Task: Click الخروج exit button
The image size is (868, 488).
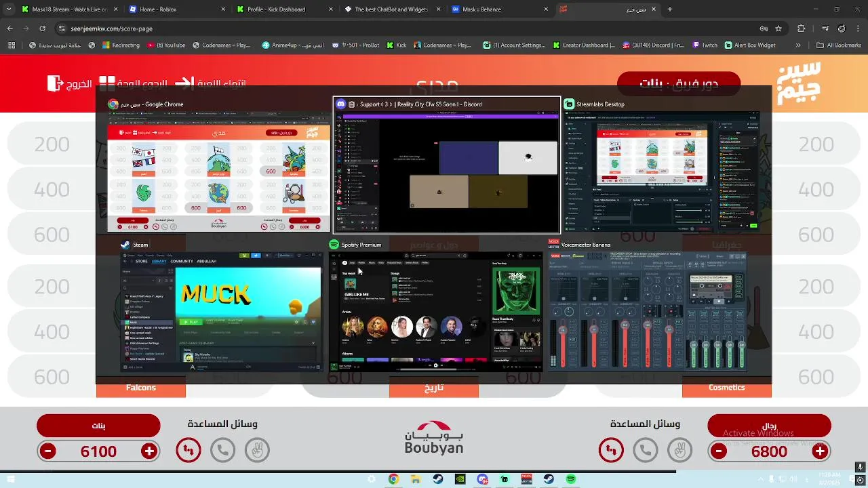Action: (x=70, y=84)
